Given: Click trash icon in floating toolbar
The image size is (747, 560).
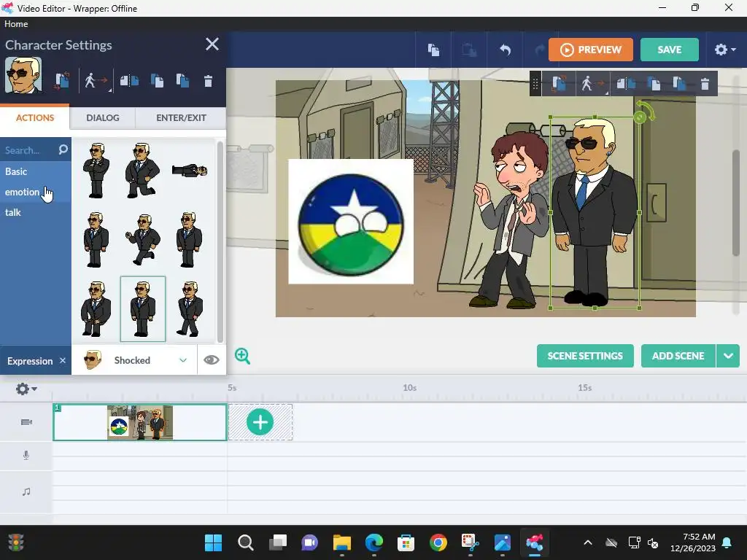Looking at the screenshot, I should pyautogui.click(x=705, y=85).
